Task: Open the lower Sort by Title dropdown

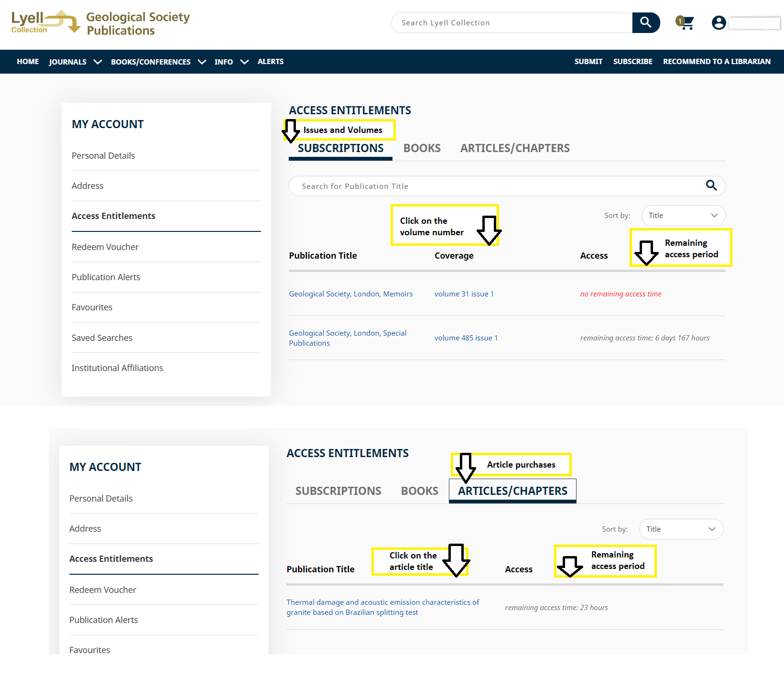Action: pyautogui.click(x=681, y=529)
